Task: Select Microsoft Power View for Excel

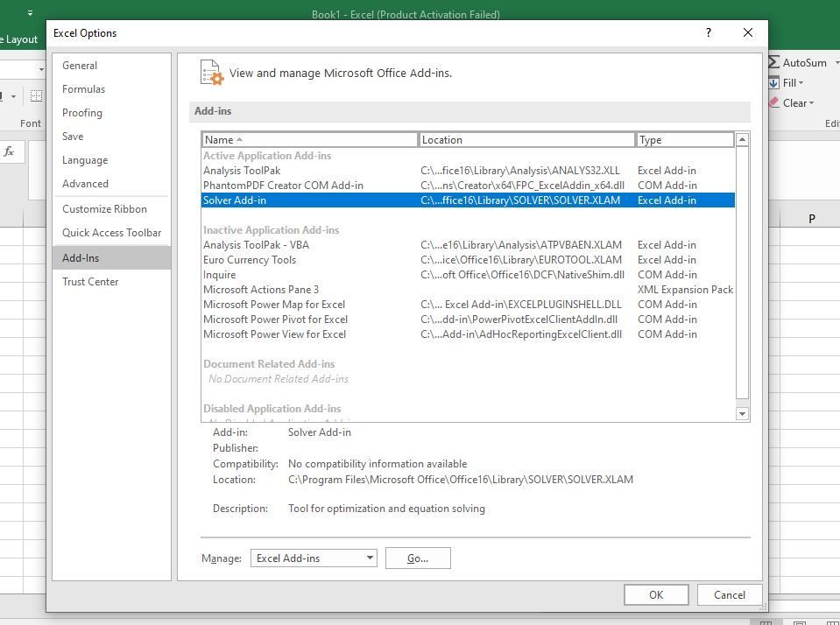Action: (469, 334)
